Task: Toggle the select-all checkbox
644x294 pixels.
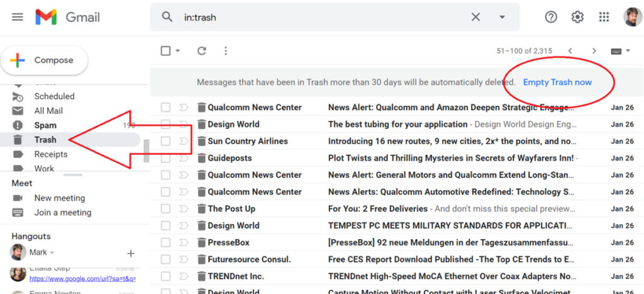Action: coord(165,51)
